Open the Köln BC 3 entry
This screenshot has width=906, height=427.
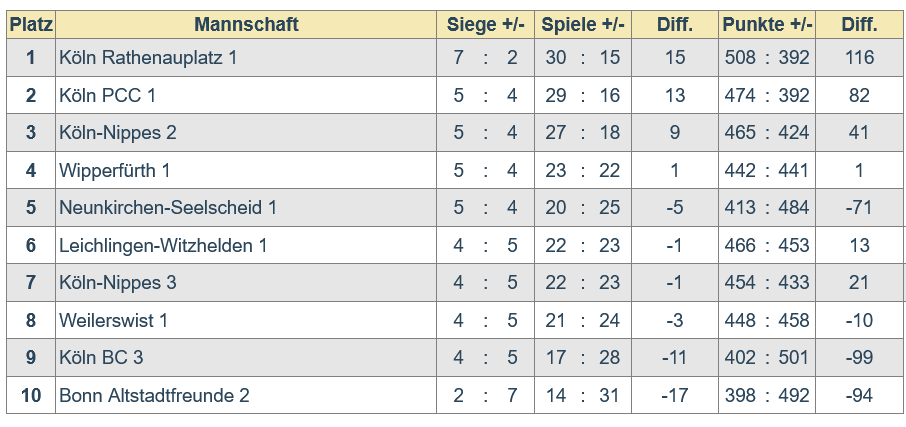pyautogui.click(x=102, y=358)
